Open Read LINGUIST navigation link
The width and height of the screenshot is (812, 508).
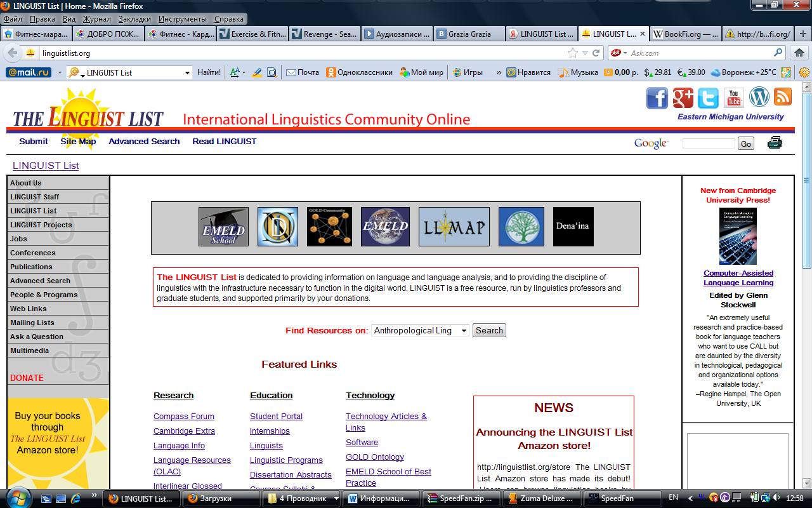pyautogui.click(x=225, y=142)
